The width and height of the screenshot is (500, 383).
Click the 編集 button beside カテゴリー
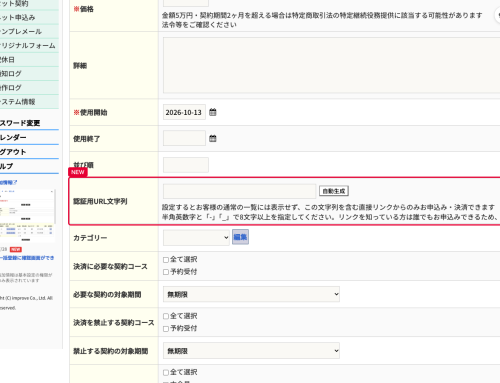(240, 237)
